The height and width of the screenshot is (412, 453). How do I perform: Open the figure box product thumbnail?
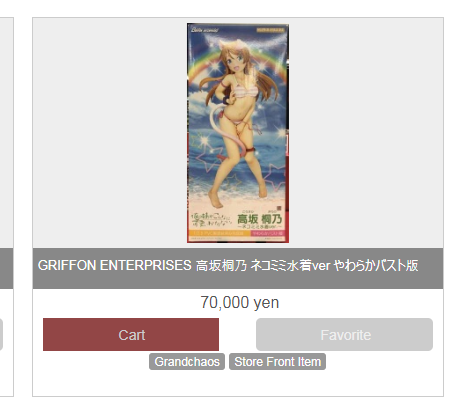click(238, 133)
